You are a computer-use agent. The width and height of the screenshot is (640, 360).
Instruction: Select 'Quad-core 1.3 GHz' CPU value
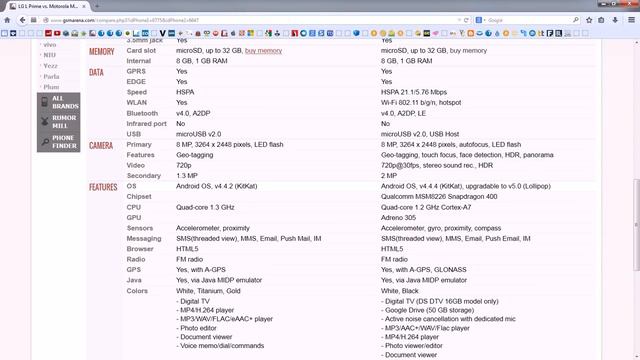tap(205, 207)
